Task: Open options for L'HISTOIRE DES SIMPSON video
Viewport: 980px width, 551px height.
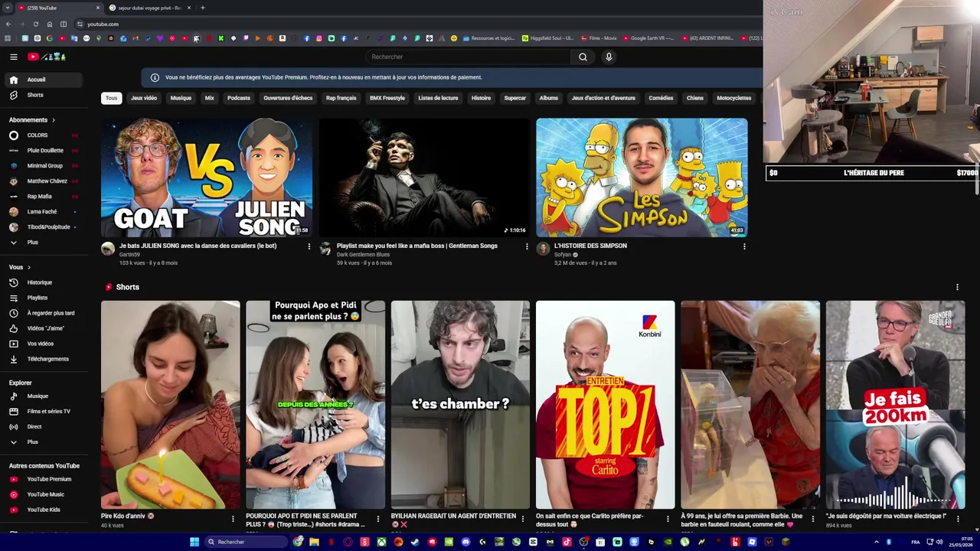Action: click(x=744, y=246)
